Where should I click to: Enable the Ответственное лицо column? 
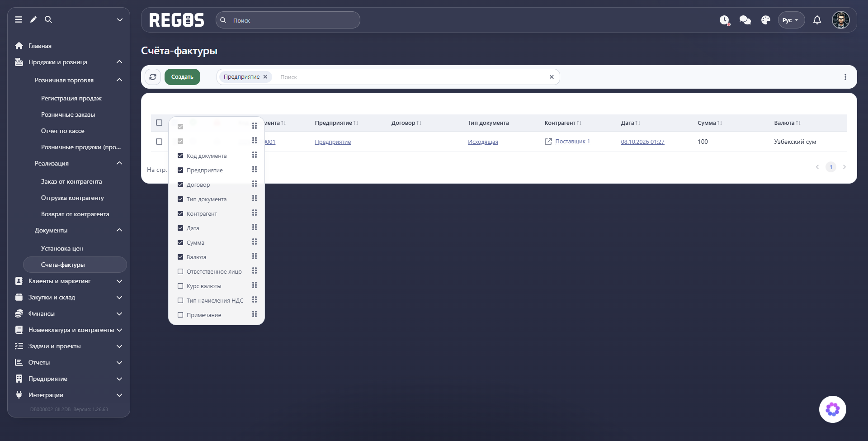(180, 271)
